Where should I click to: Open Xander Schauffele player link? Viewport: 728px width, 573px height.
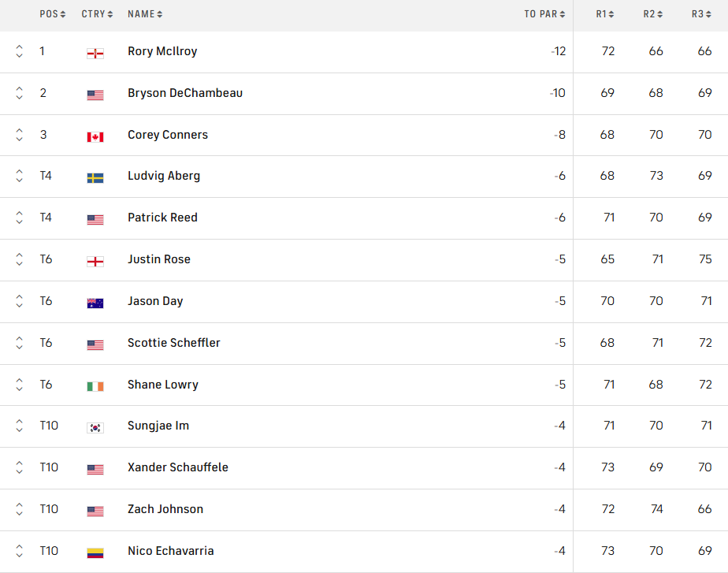(178, 467)
